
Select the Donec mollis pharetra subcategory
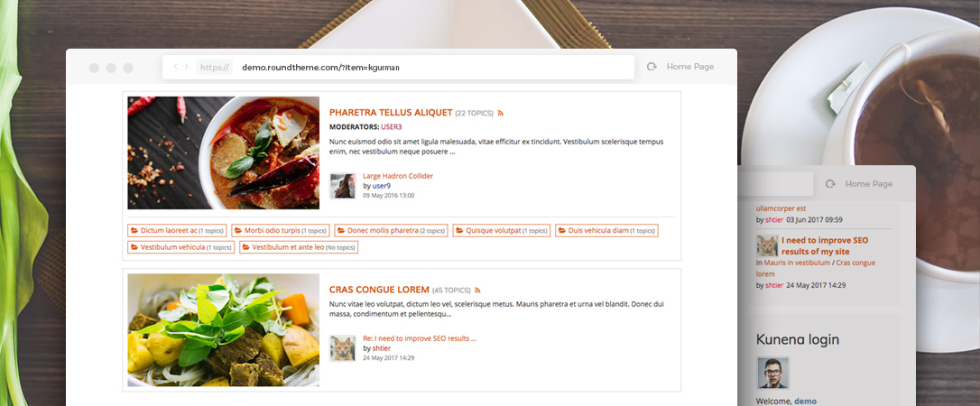click(x=392, y=230)
